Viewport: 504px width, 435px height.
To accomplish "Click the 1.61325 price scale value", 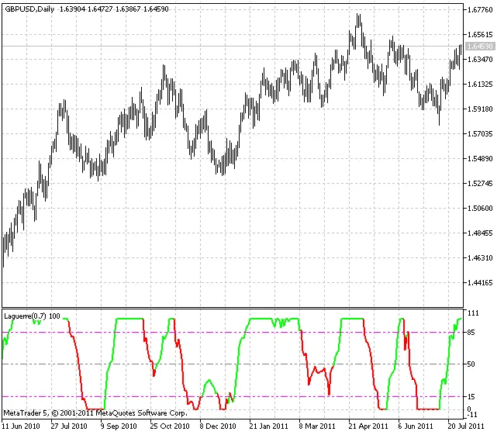I will (479, 85).
